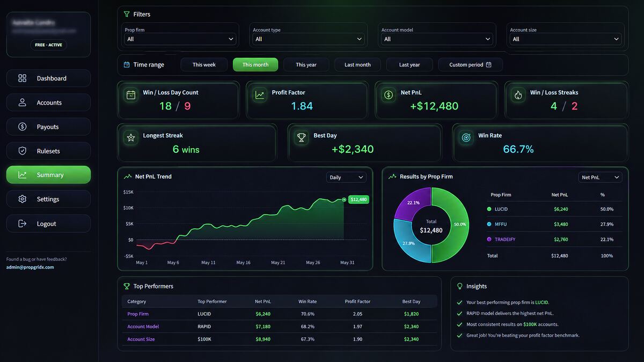The height and width of the screenshot is (362, 644).
Task: Click the purple TRADEIFY legend dot
Action: 489,239
